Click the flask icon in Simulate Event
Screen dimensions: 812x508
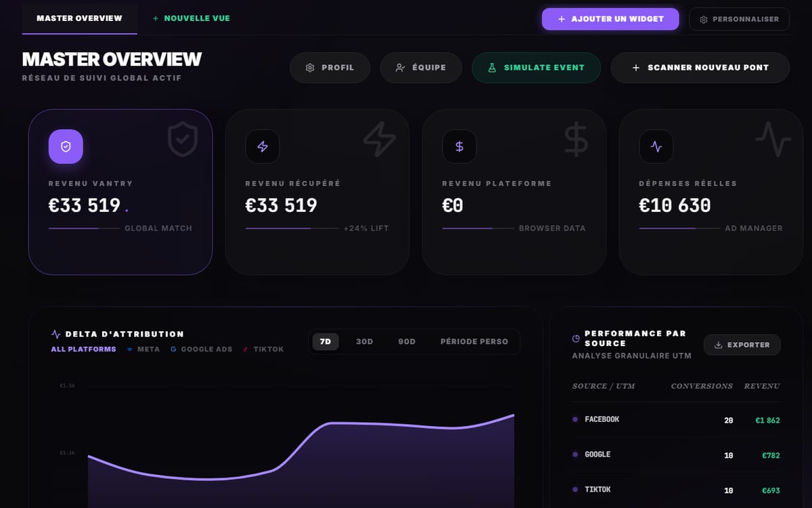click(x=493, y=68)
